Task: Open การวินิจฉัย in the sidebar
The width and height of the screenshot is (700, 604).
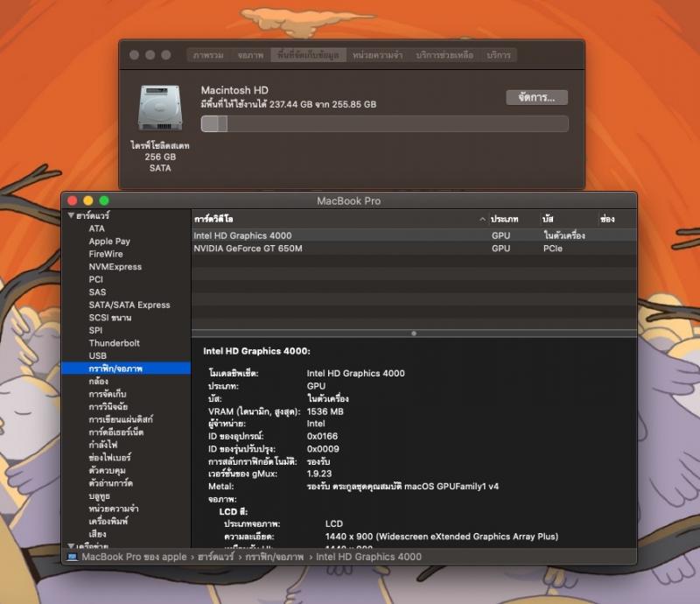Action: 108,407
